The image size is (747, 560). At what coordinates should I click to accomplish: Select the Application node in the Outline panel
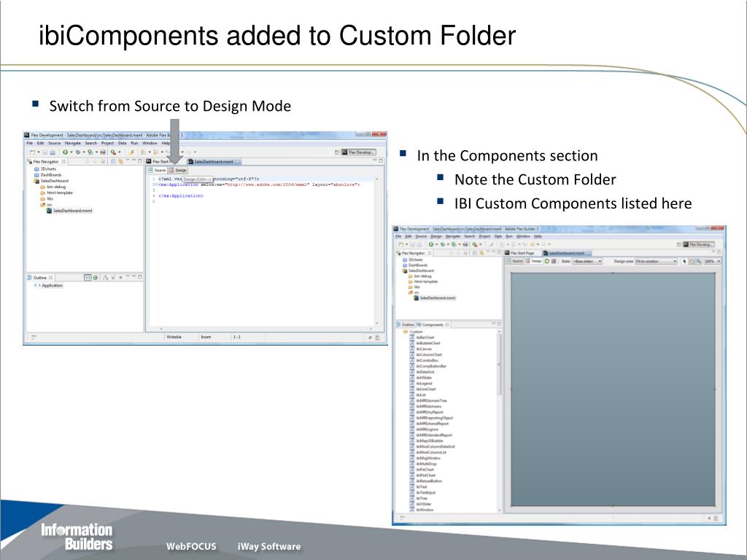tap(49, 285)
